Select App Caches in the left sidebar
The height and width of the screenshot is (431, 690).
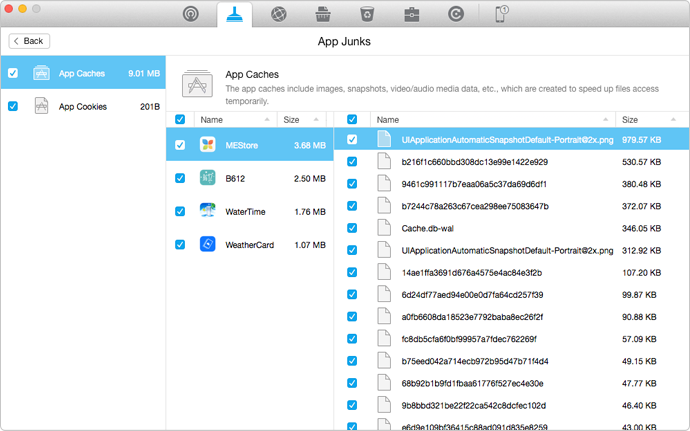(82, 73)
